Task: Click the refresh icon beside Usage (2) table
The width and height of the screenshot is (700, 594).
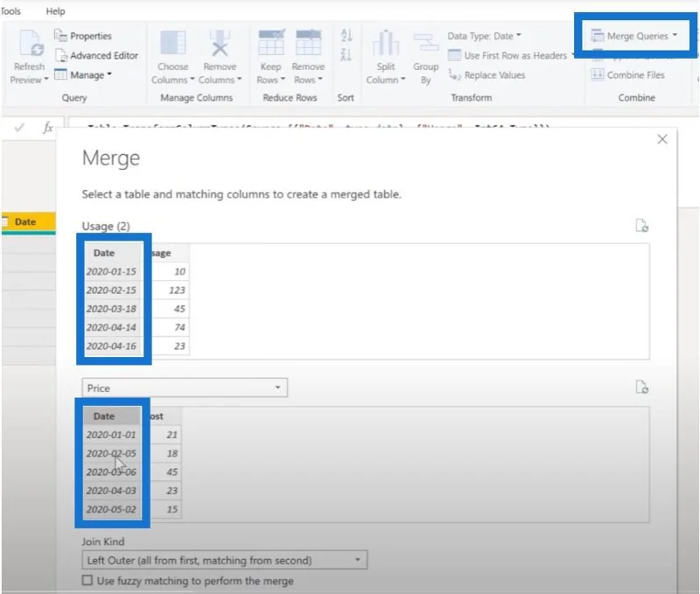Action: [x=642, y=226]
